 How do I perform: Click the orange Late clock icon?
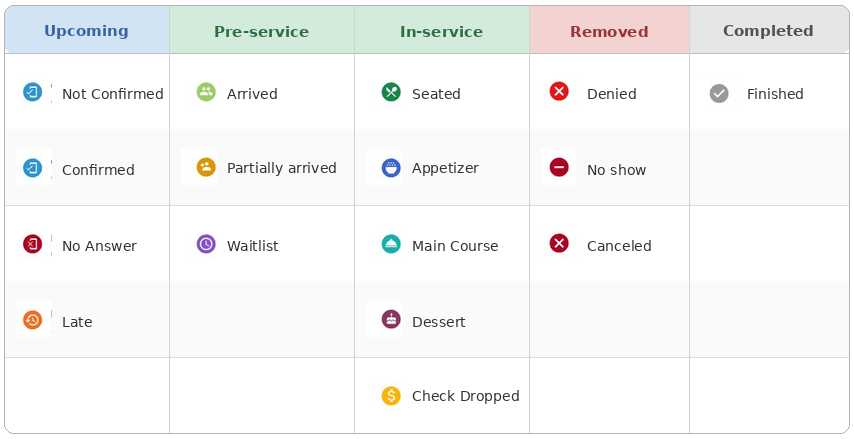point(33,320)
